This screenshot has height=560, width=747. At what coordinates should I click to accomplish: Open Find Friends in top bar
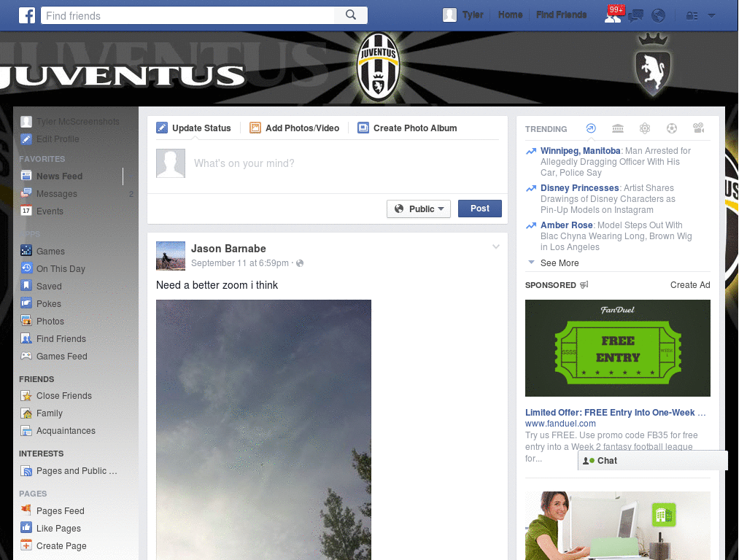point(561,15)
